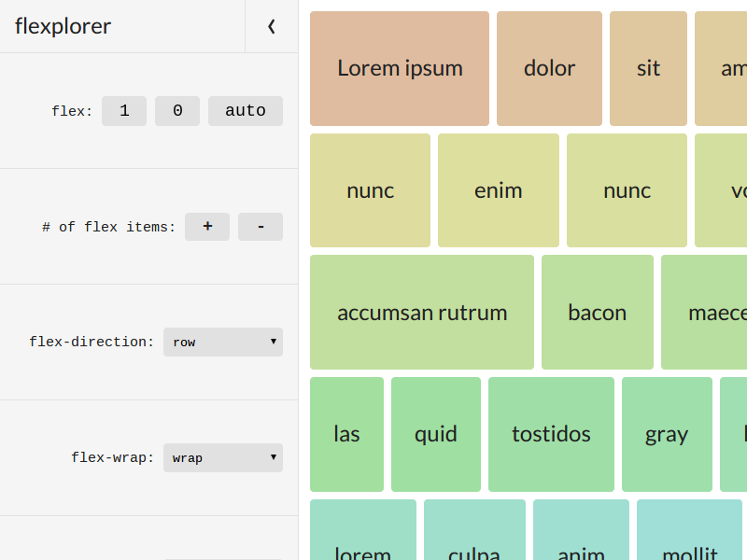This screenshot has width=747, height=560.
Task: Select the las flex item
Action: click(346, 434)
